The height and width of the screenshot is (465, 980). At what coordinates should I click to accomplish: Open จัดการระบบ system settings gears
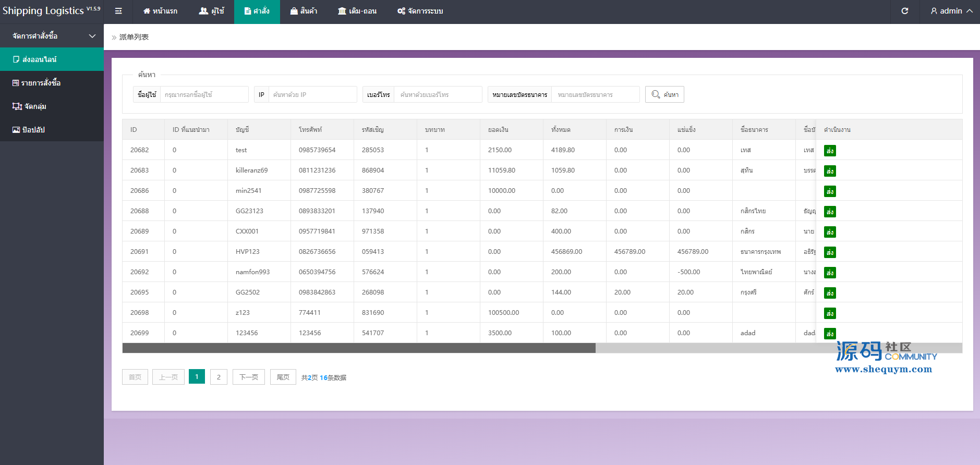click(420, 11)
